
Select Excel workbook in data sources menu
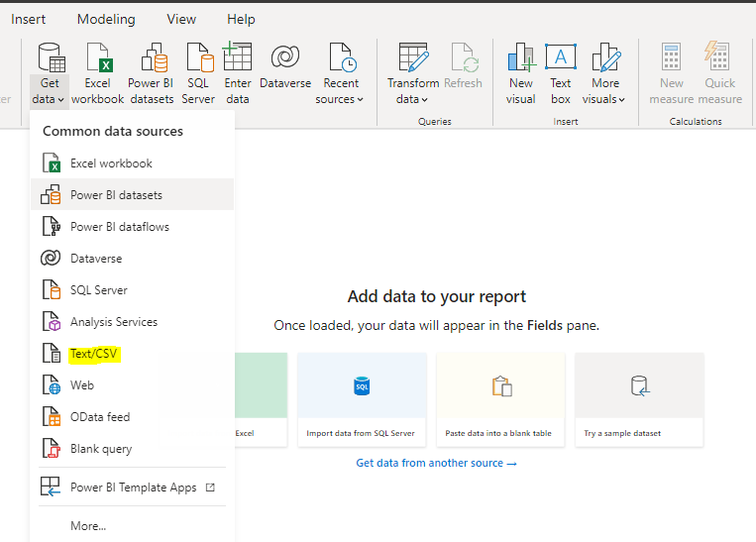[x=132, y=163]
